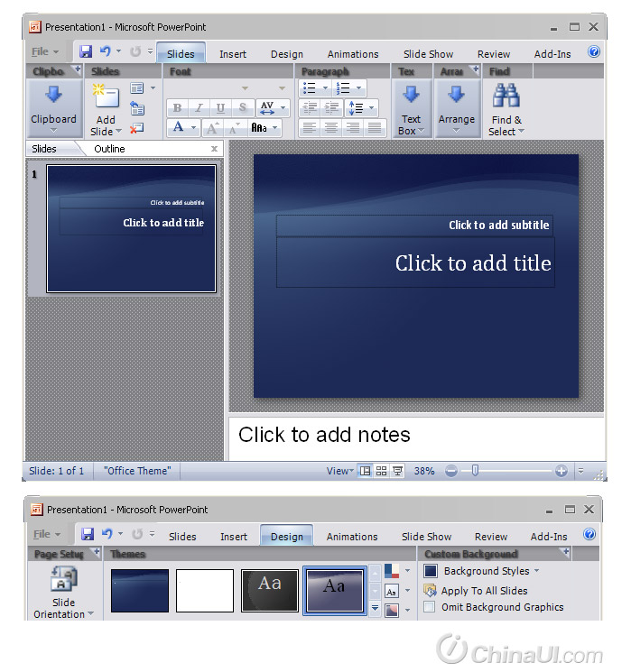Click 38% zoom level
The image size is (631, 672).
423,471
